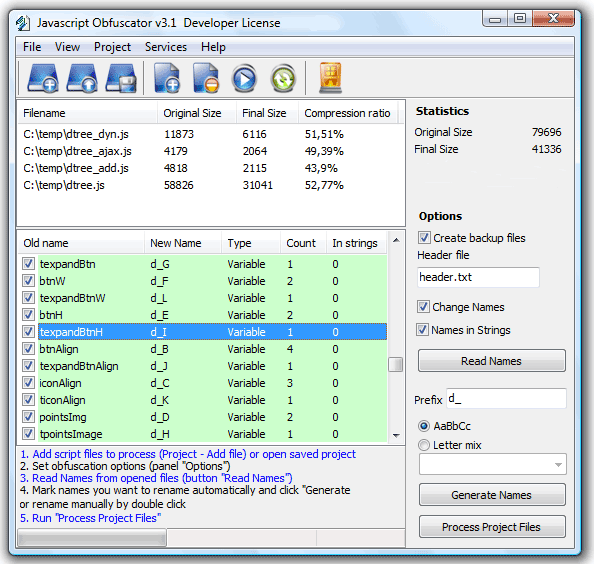The image size is (594, 564).
Task: Click the new project drive icon
Action: tap(43, 78)
